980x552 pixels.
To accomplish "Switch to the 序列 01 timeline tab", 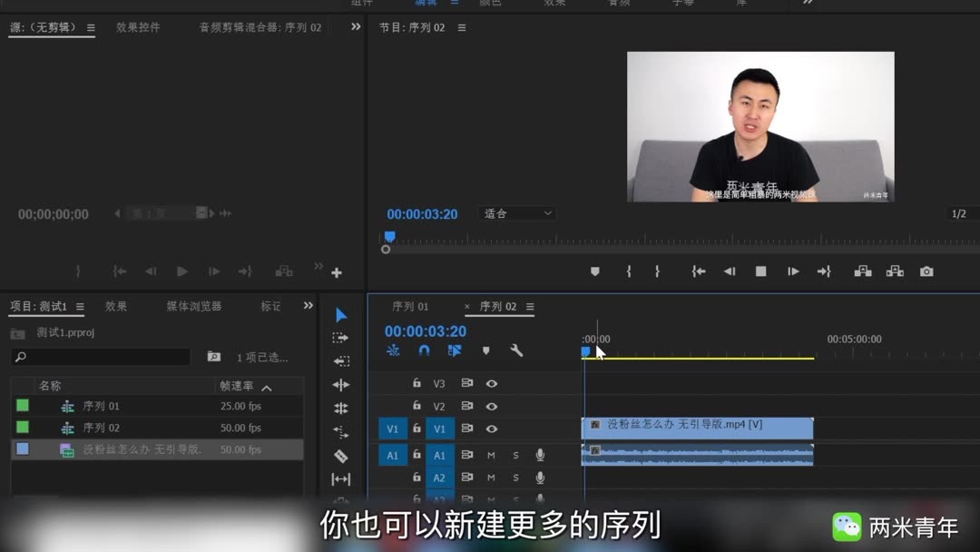I will [x=410, y=306].
